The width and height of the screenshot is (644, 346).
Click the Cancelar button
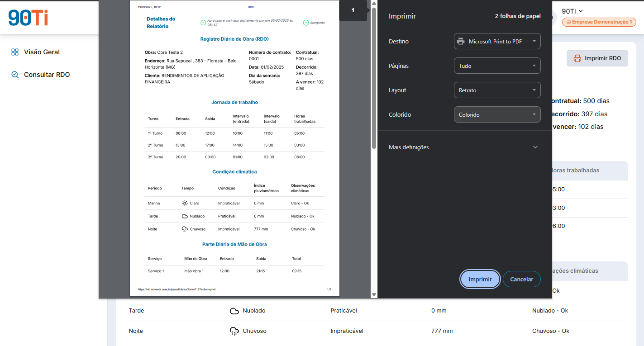(522, 280)
